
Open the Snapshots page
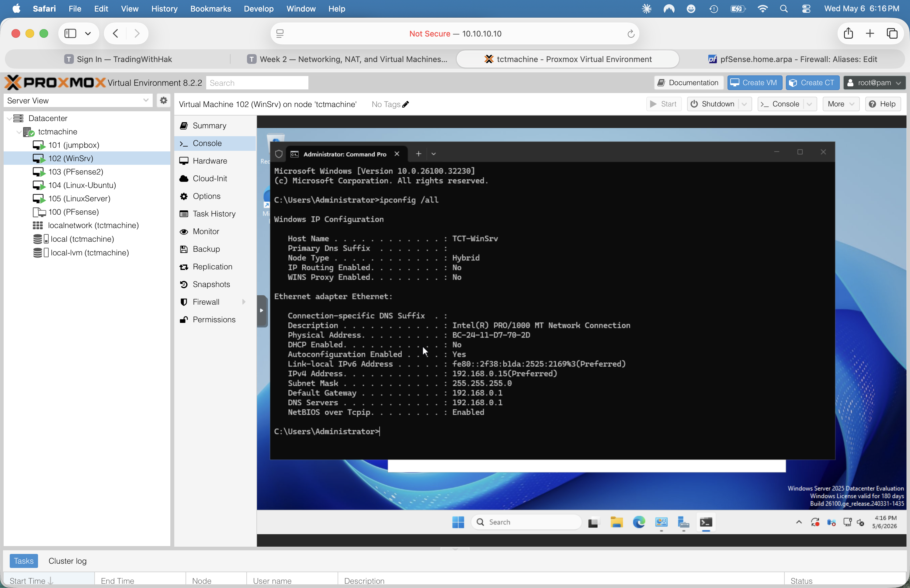tap(215, 284)
